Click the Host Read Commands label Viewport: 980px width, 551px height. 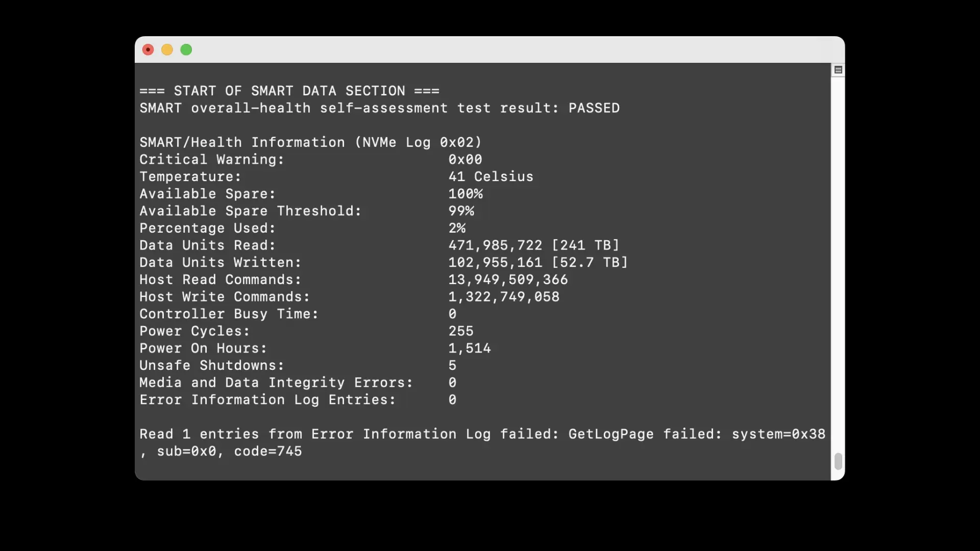[220, 280]
